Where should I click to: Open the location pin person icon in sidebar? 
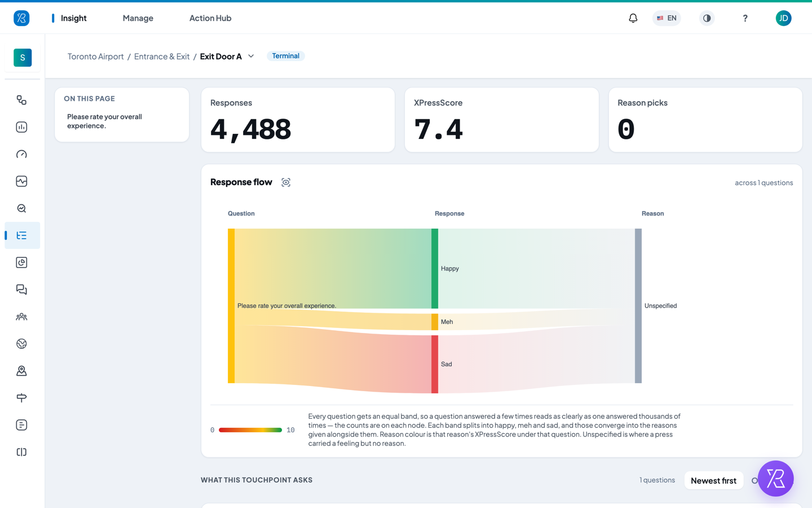[21, 371]
